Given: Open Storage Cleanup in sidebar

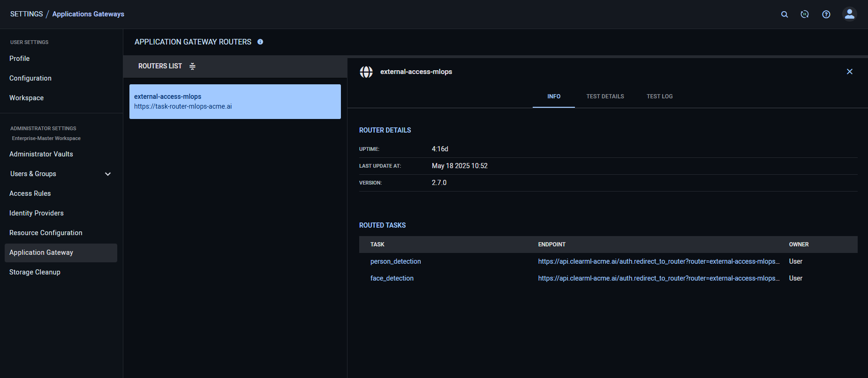Looking at the screenshot, I should 35,272.
